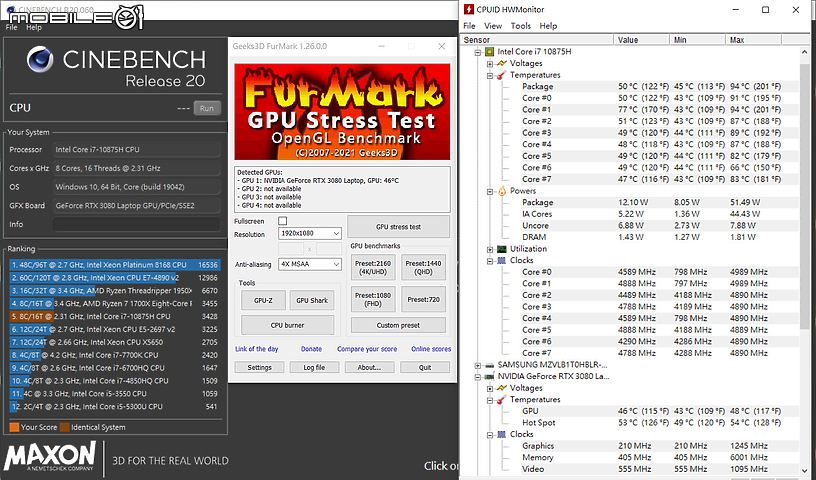Open the Compare your score link
The width and height of the screenshot is (816, 480).
pyautogui.click(x=367, y=349)
